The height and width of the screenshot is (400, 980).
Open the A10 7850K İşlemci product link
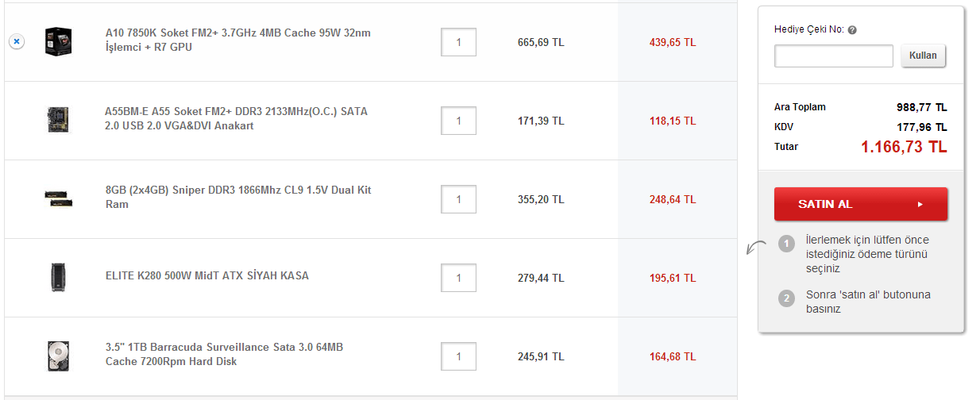[x=237, y=40]
